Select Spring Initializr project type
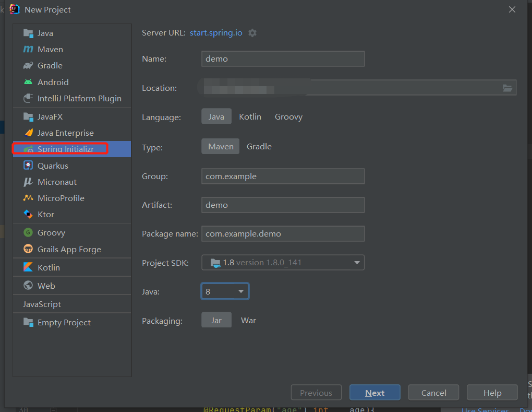This screenshot has width=532, height=412. [x=72, y=149]
